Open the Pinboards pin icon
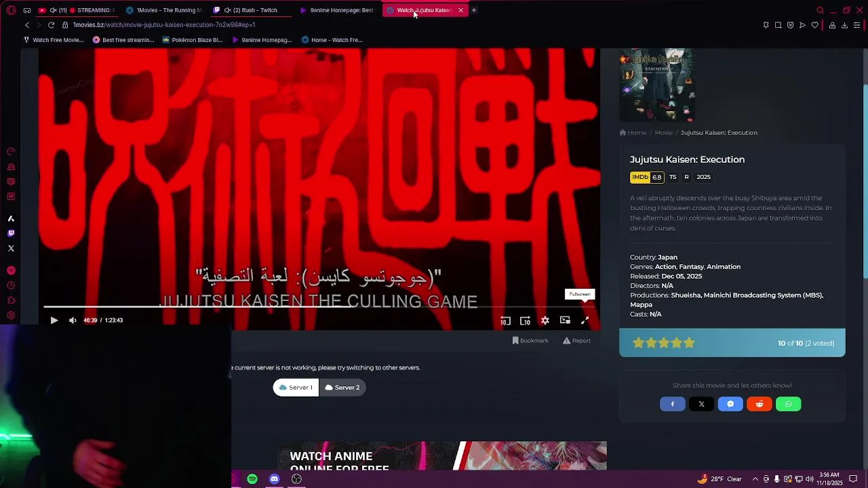868x488 pixels. (766, 25)
